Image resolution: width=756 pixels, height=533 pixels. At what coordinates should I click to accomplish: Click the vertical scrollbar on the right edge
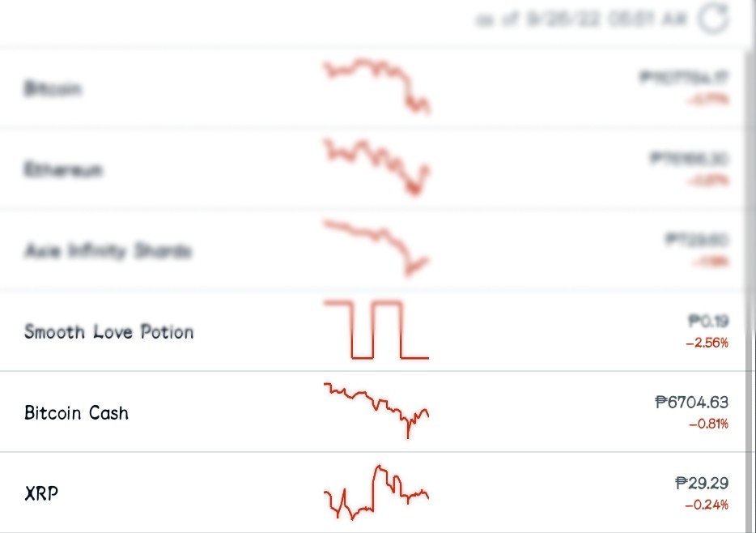click(x=750, y=289)
